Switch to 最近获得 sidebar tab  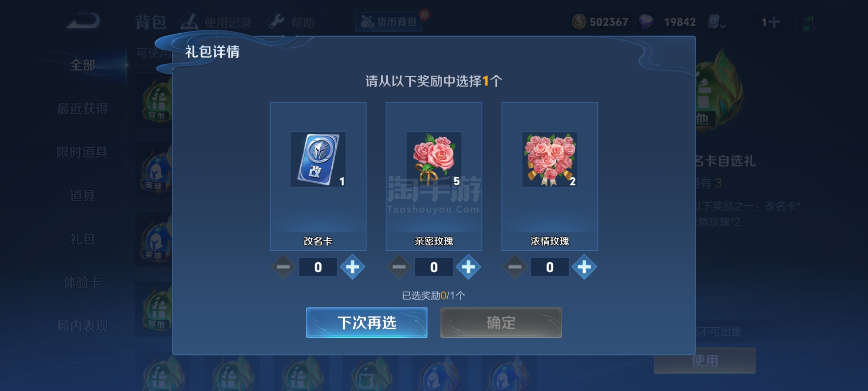pyautogui.click(x=82, y=109)
